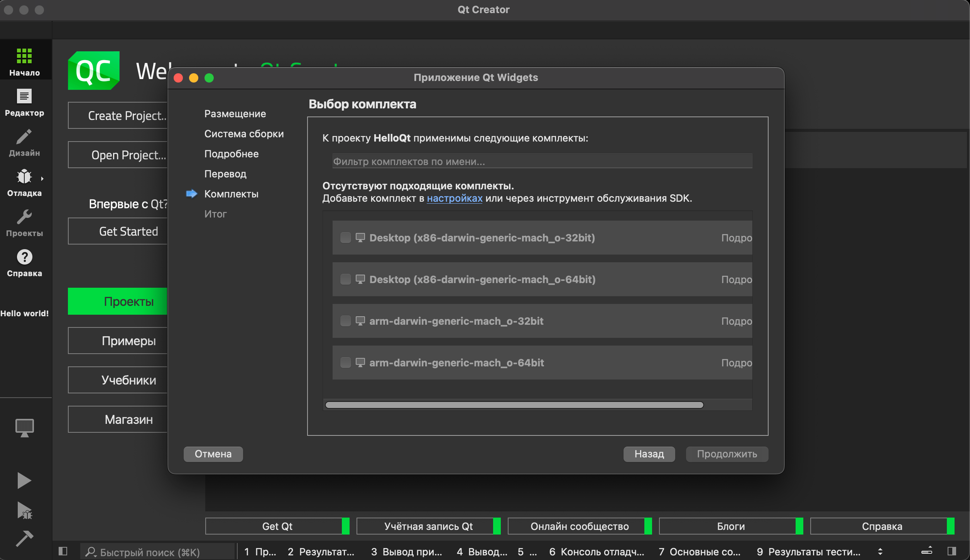Select the Отладка debug mode icon
The height and width of the screenshot is (560, 970).
coord(24,181)
